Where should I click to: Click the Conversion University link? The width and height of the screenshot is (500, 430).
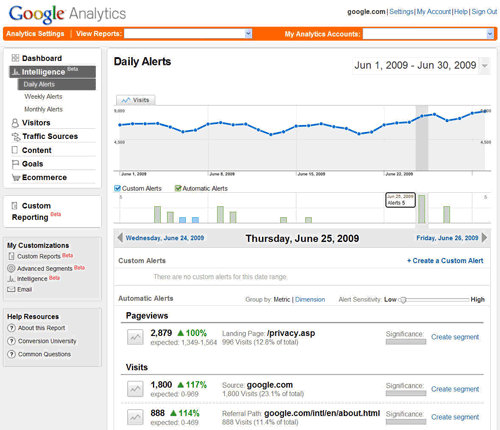[47, 341]
